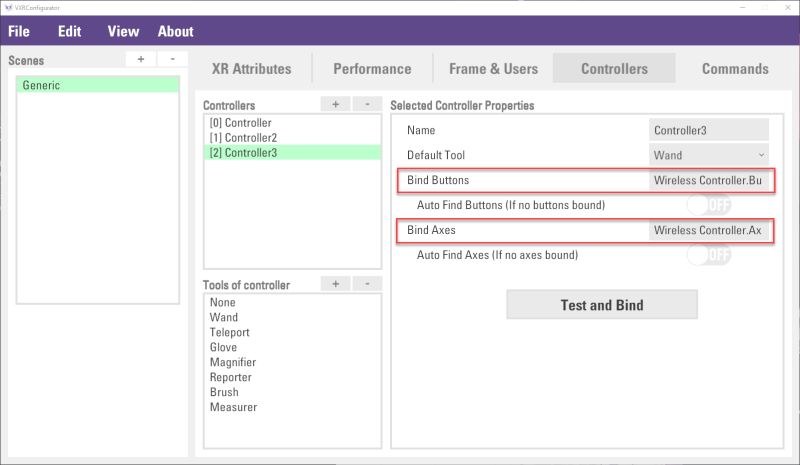Add a tool to the controller
This screenshot has height=465, width=800.
[x=335, y=284]
